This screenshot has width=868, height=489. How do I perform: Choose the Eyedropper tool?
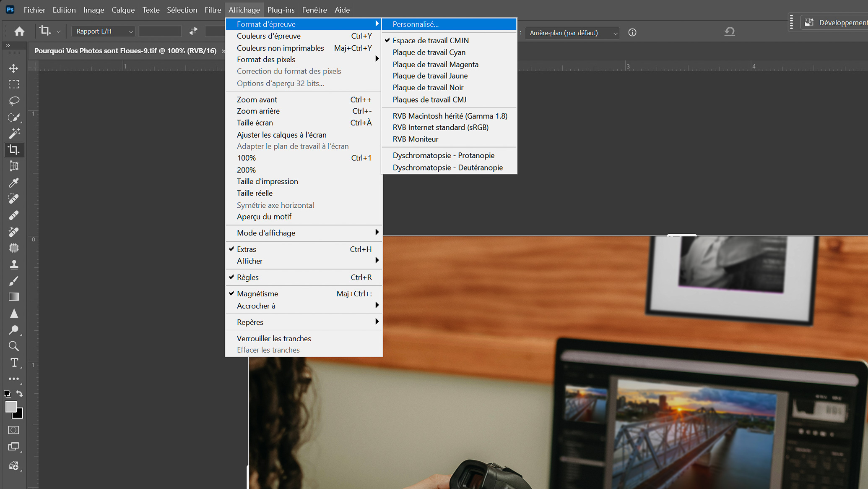click(14, 183)
